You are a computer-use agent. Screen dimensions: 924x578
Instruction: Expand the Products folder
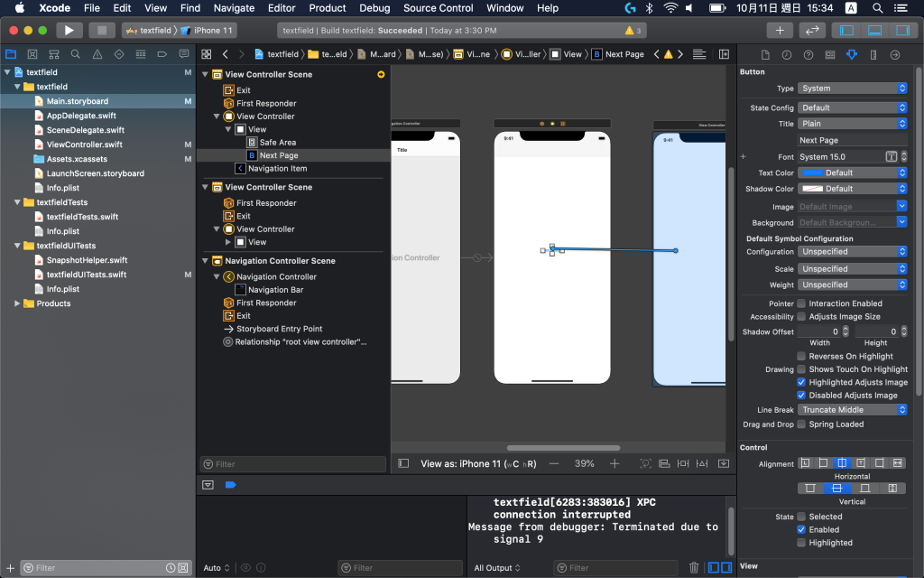point(17,303)
